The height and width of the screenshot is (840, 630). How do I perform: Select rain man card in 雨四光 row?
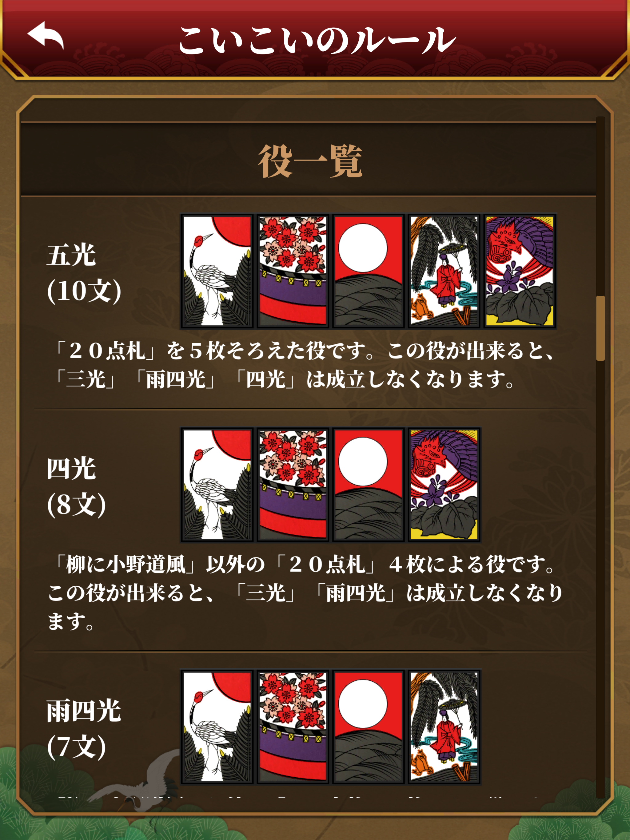point(444,727)
